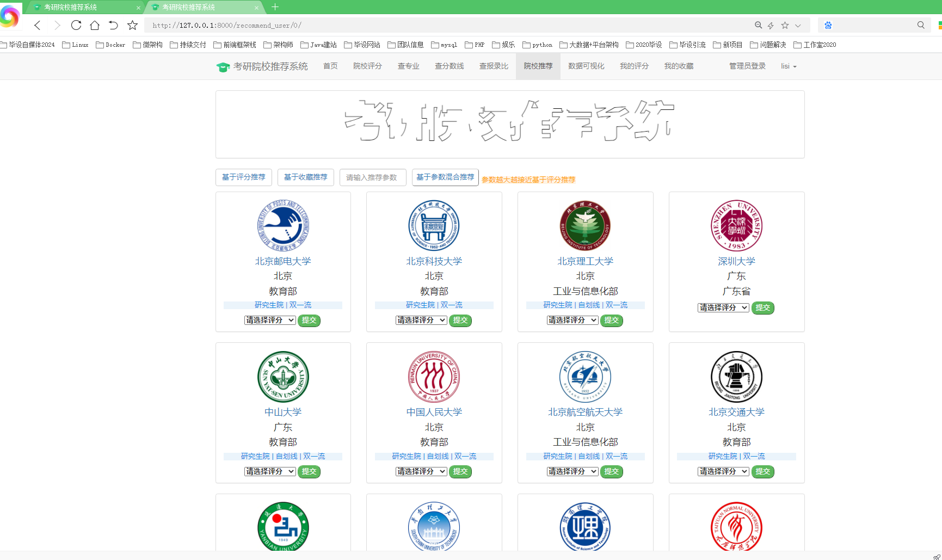Submit rating for 北京邮电大学
This screenshot has width=942, height=560.
309,320
